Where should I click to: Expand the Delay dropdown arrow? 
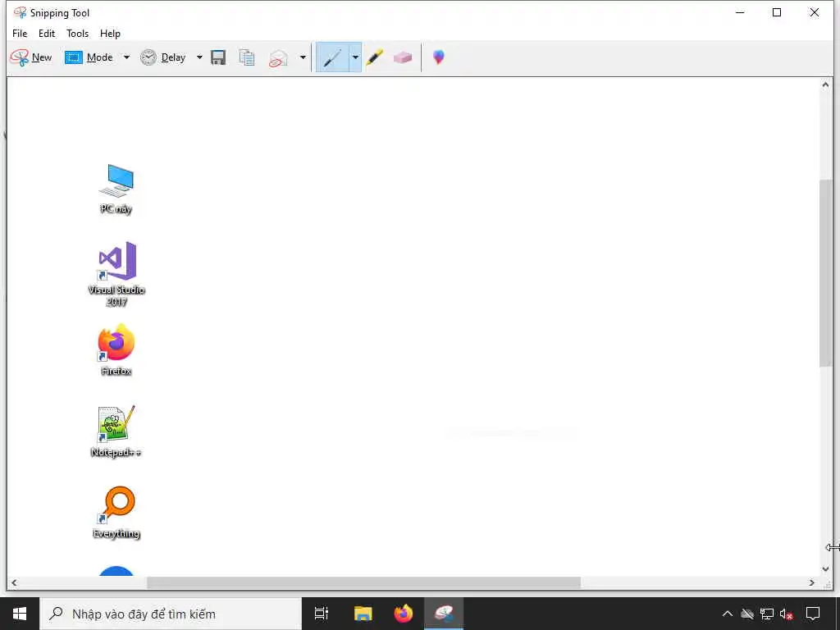[x=199, y=57]
